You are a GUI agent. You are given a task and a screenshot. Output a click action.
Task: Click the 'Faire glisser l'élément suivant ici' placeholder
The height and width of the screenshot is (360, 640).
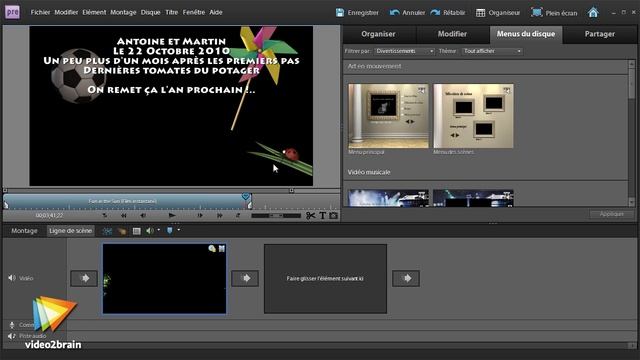pyautogui.click(x=325, y=279)
